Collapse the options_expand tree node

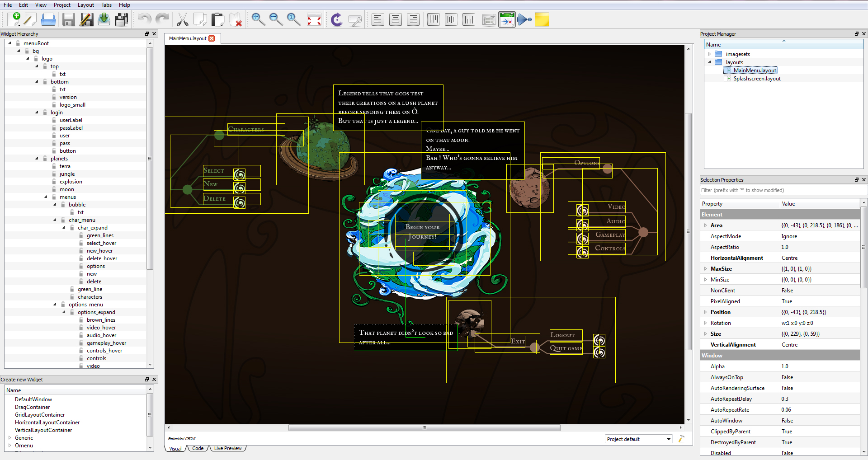pyautogui.click(x=64, y=312)
